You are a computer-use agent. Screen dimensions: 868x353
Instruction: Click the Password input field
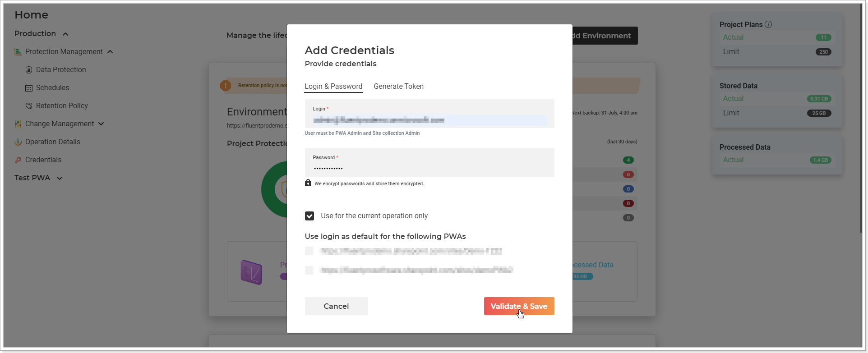tap(429, 162)
